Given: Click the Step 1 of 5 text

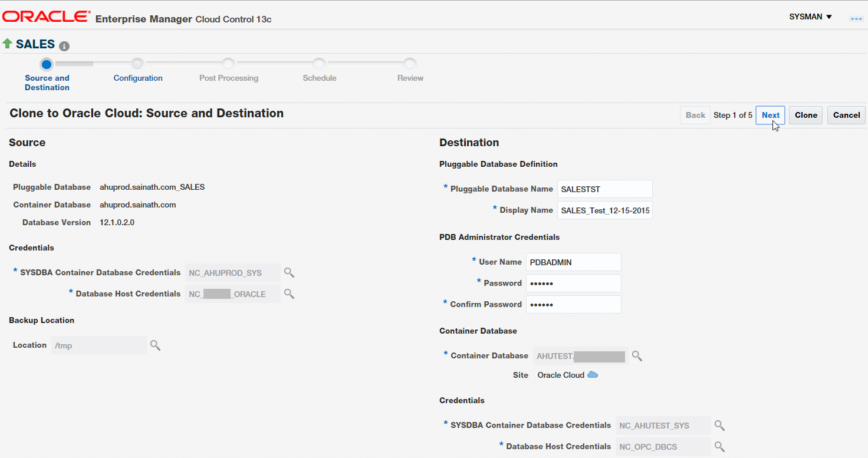Looking at the screenshot, I should [x=733, y=115].
